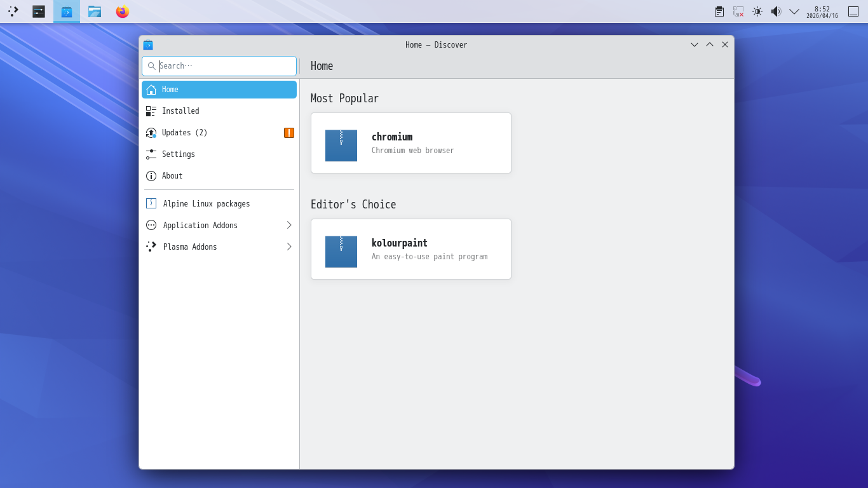Click the Plasma Addons category

click(219, 247)
